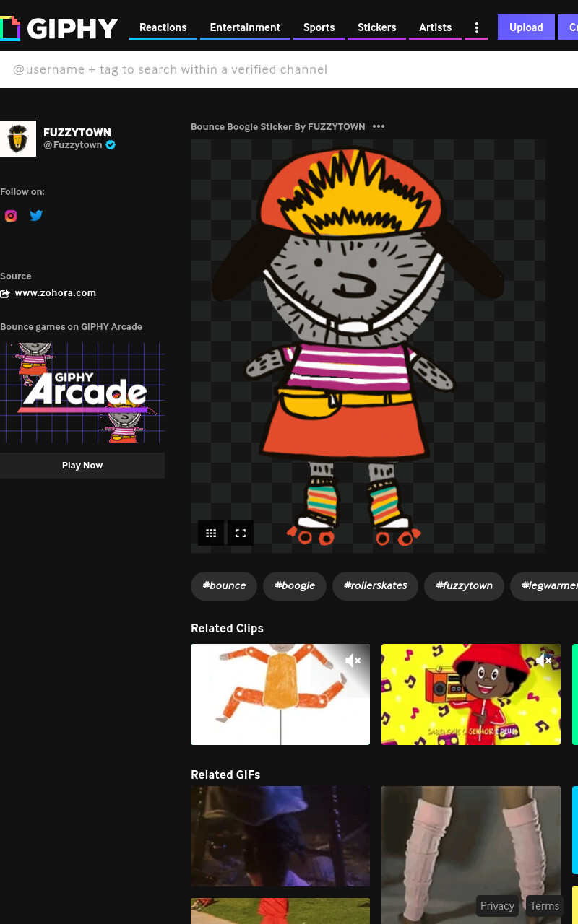The width and height of the screenshot is (578, 924).
Task: Click the sticker title by FUZZYTOWN text
Action: pyautogui.click(x=278, y=126)
